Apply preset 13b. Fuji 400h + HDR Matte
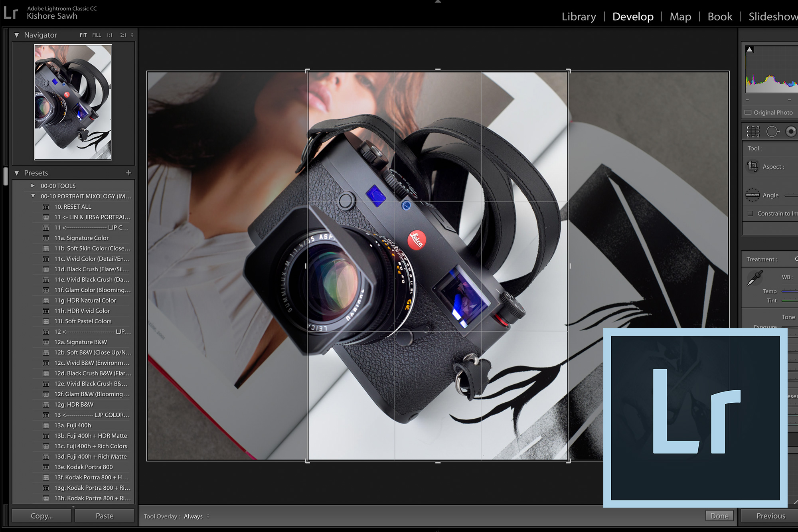Image resolution: width=798 pixels, height=532 pixels. (x=91, y=436)
